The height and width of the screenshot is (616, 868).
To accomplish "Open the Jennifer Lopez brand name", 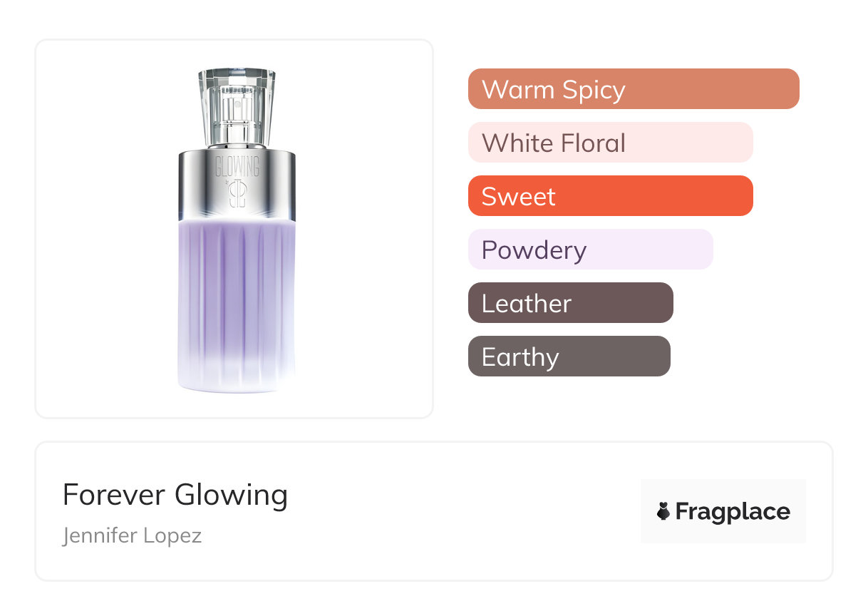I will [133, 535].
